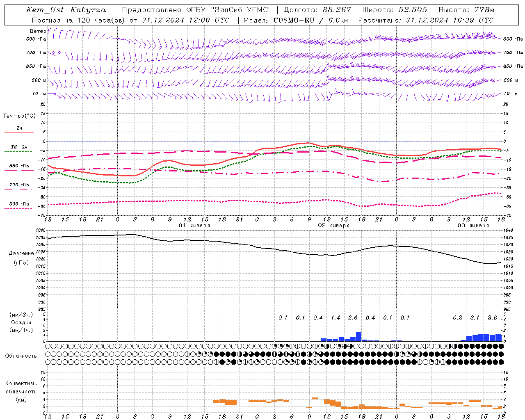Click the "Ветер" wind panel label
Viewport: 525px width, 420px height.
point(38,31)
